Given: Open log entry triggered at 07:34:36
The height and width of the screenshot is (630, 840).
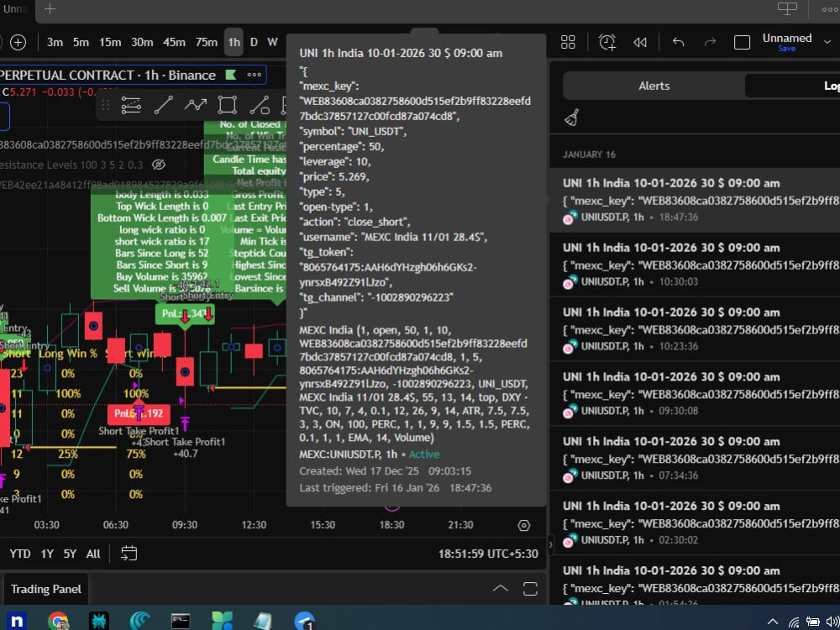Looking at the screenshot, I should click(695, 459).
